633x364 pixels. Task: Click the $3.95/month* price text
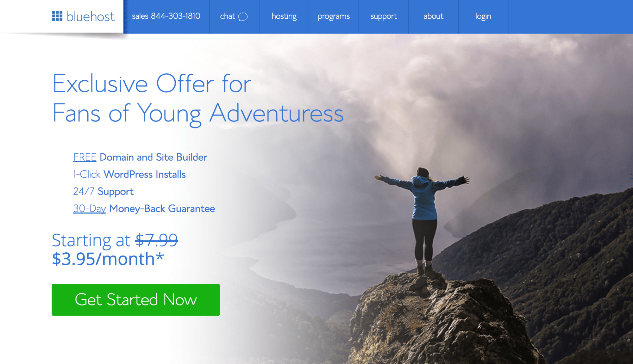tap(108, 259)
